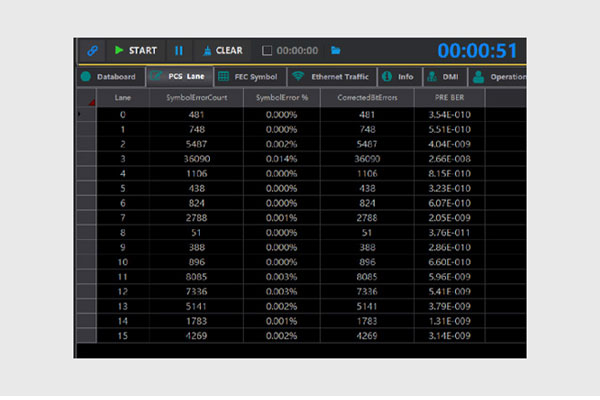This screenshot has height=400, width=600.
Task: Click the PCS Lane tab's edit icon
Action: pyautogui.click(x=155, y=76)
